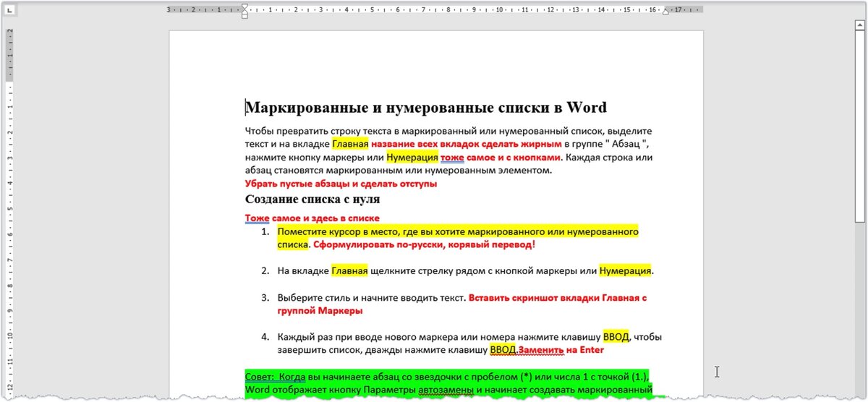Click red text "на Enter"
Image resolution: width=868 pixels, height=402 pixels.
[x=584, y=350]
